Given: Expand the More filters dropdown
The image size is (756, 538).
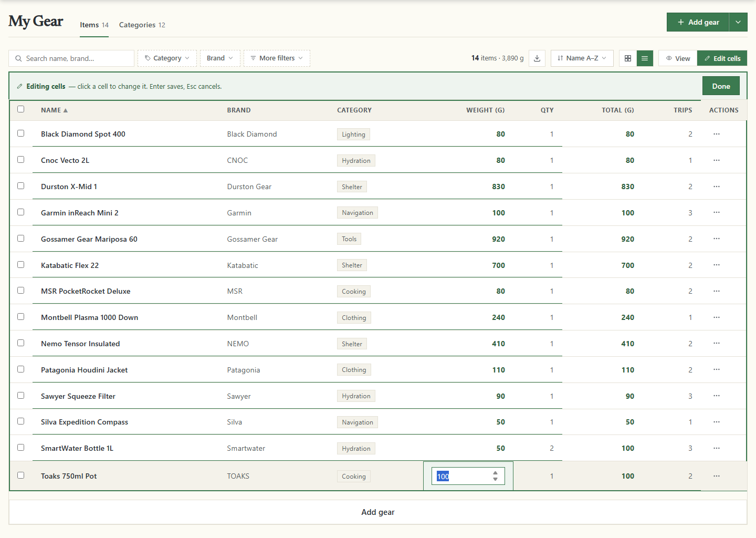Looking at the screenshot, I should pyautogui.click(x=277, y=58).
